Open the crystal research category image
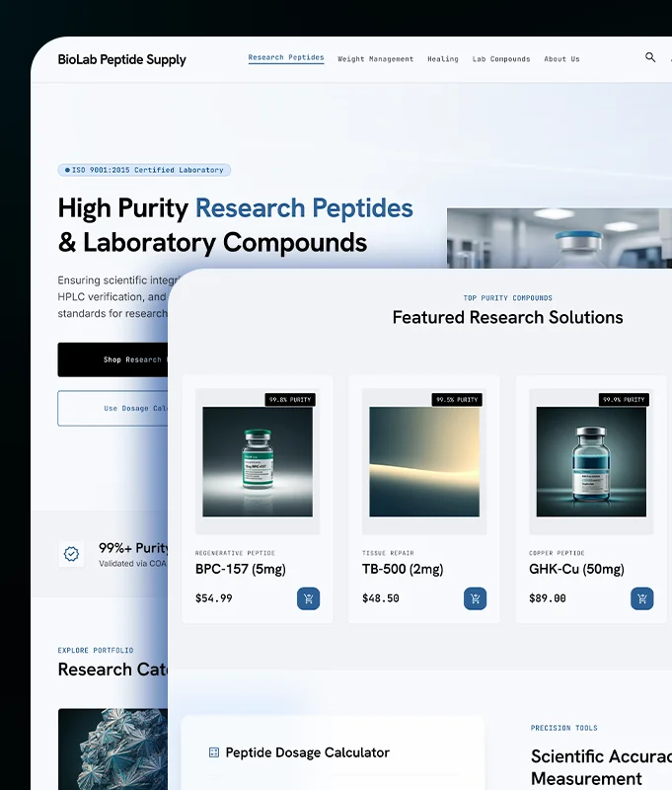Screen dimensions: 672x790 click(x=112, y=750)
